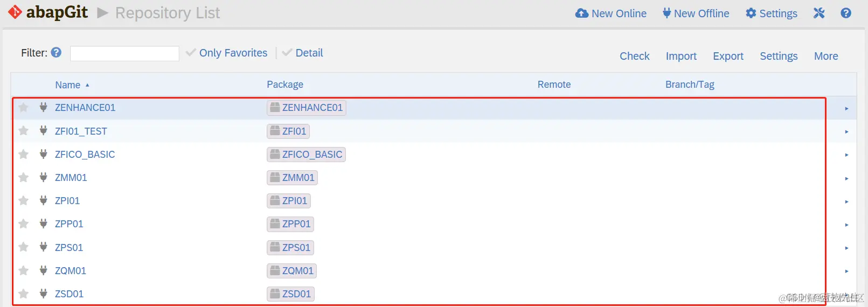Open package ZPP01 badge
This screenshot has height=307, width=868.
290,224
